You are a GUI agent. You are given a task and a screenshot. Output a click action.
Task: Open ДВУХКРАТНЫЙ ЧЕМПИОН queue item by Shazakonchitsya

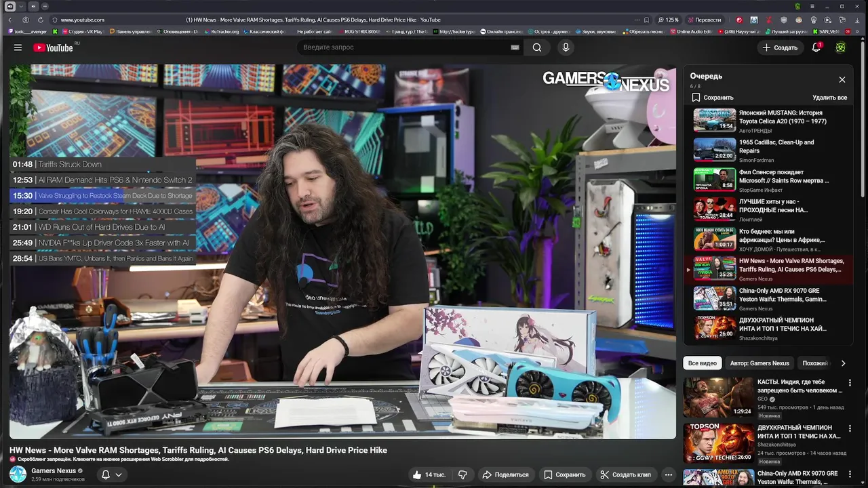[768, 328]
